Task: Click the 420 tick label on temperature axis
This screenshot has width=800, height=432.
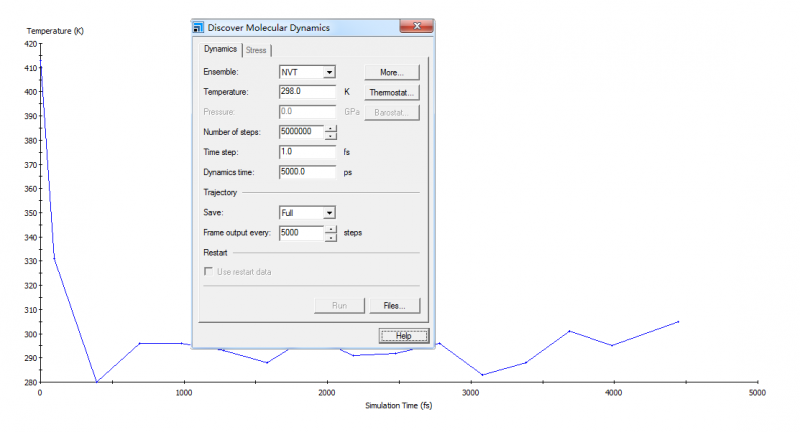Action: [31, 44]
